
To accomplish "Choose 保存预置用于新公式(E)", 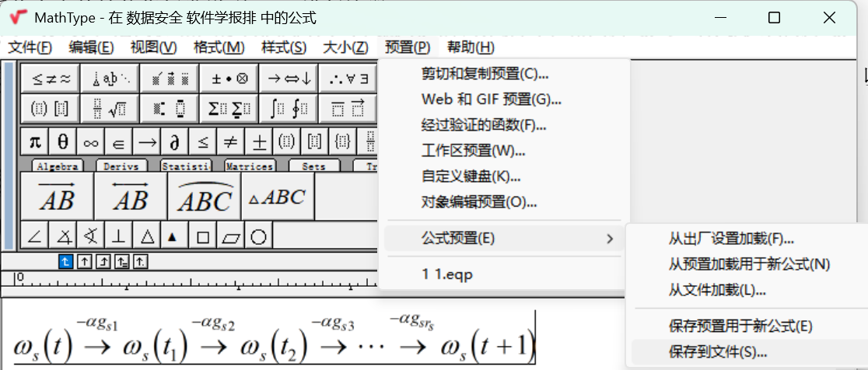I will click(748, 326).
